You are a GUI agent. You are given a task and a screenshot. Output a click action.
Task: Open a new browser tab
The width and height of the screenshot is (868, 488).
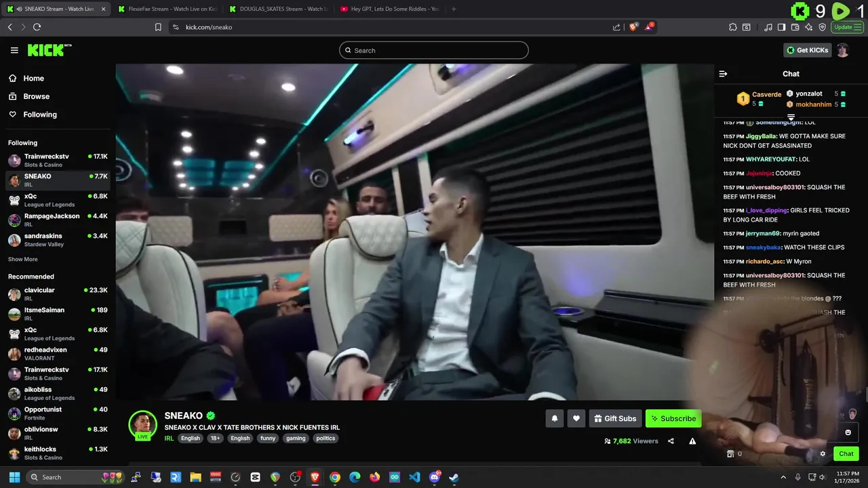pos(454,9)
